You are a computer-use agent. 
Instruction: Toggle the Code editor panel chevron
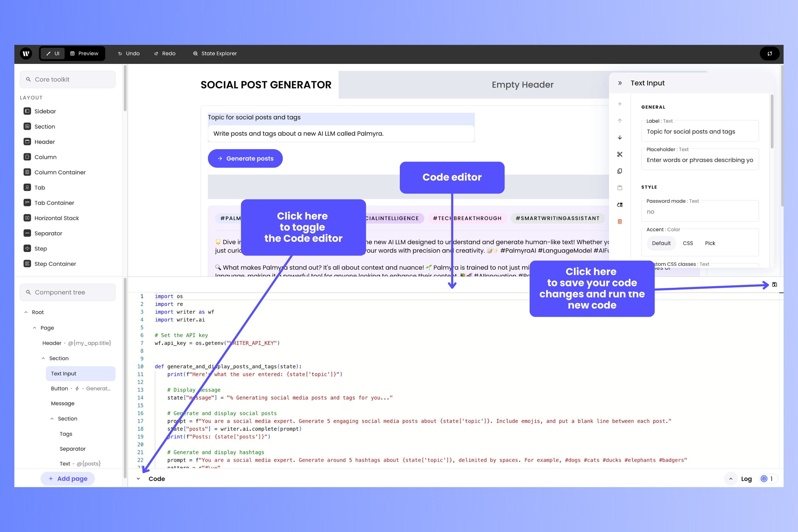pos(138,479)
